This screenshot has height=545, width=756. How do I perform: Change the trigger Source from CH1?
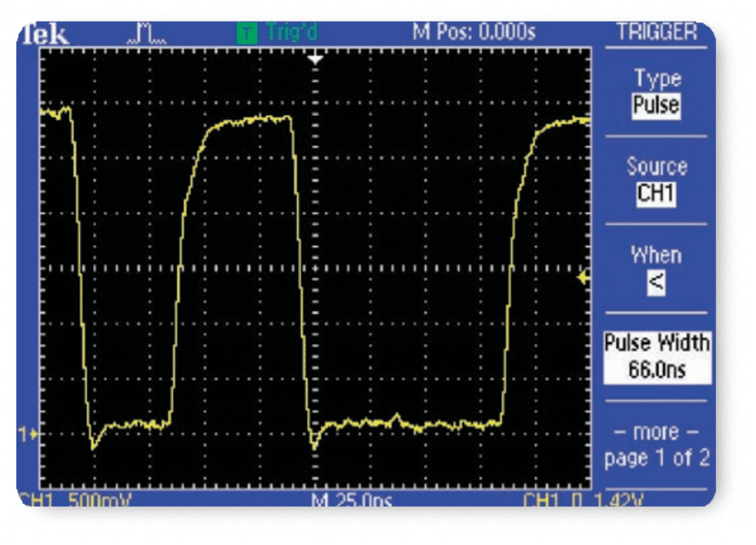point(656,194)
